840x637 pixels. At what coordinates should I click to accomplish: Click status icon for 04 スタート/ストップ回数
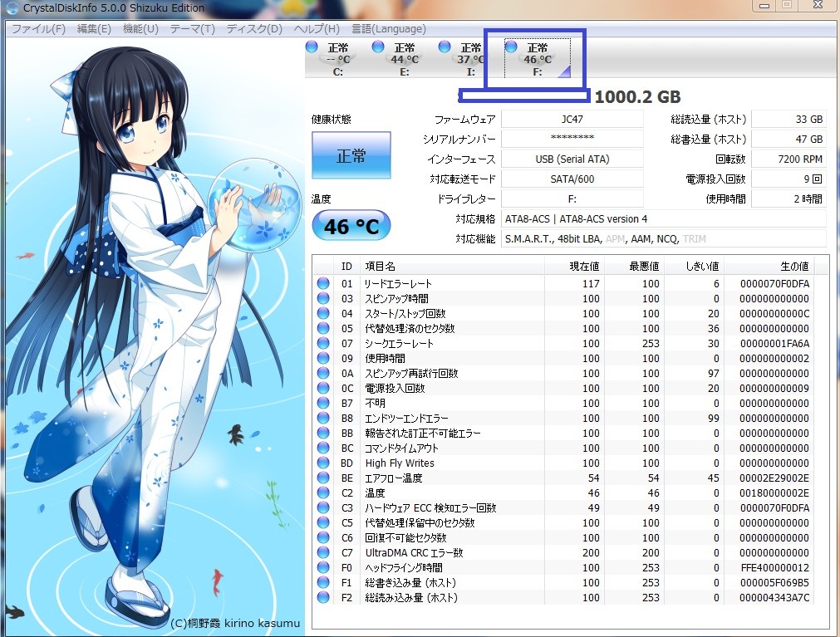(x=323, y=313)
